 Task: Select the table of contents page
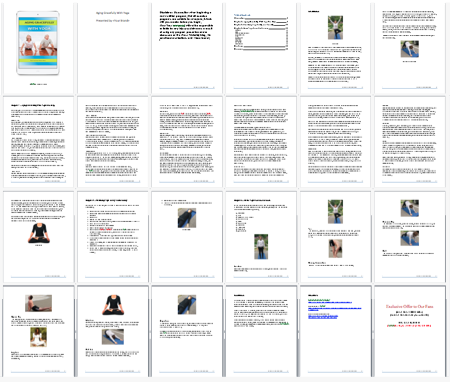[x=261, y=48]
